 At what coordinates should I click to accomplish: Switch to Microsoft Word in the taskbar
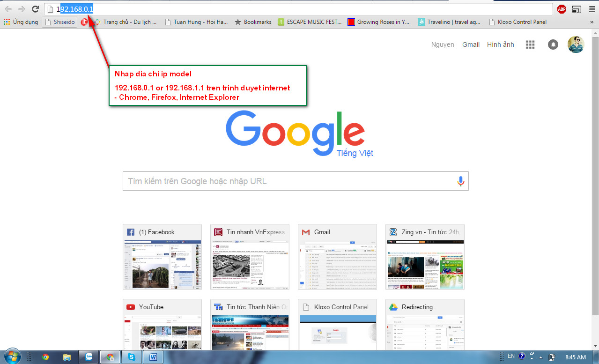pyautogui.click(x=153, y=357)
